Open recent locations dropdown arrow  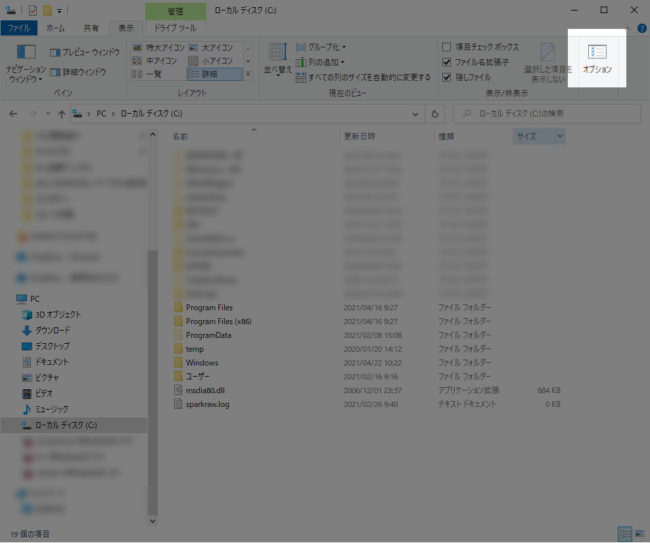[48, 114]
